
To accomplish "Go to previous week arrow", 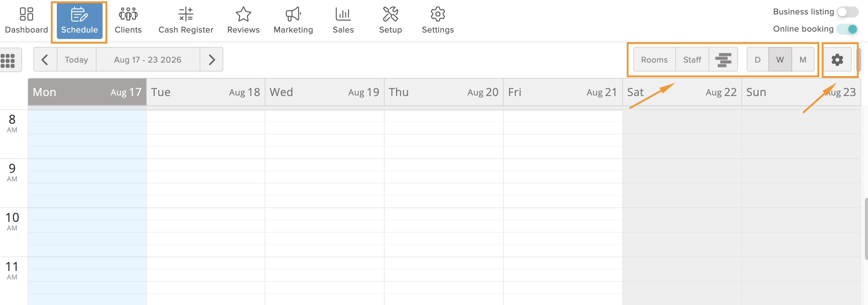I will click(x=45, y=60).
